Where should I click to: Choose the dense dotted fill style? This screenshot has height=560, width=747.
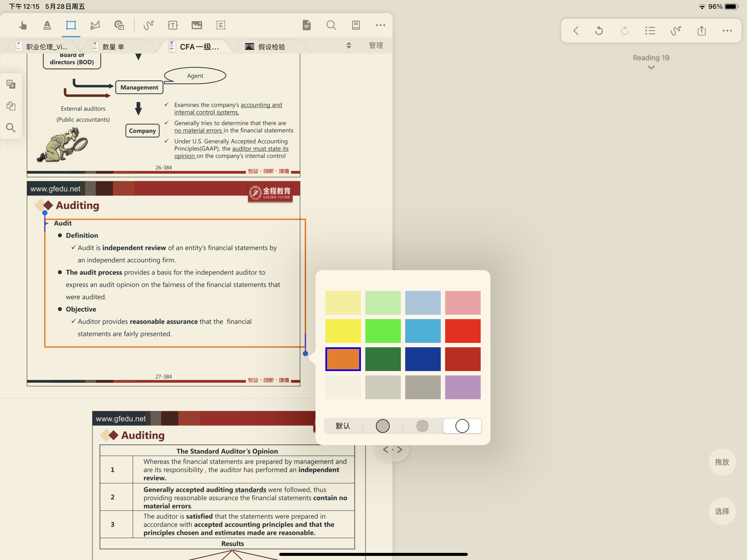click(383, 426)
